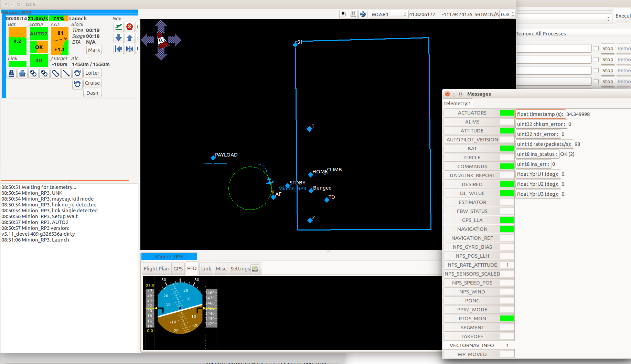The image size is (631, 364).
Task: Click the oval pattern icon
Action: pos(55,73)
